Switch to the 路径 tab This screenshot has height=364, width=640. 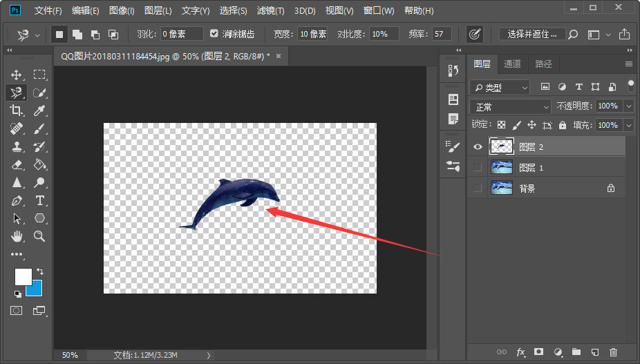click(x=543, y=64)
